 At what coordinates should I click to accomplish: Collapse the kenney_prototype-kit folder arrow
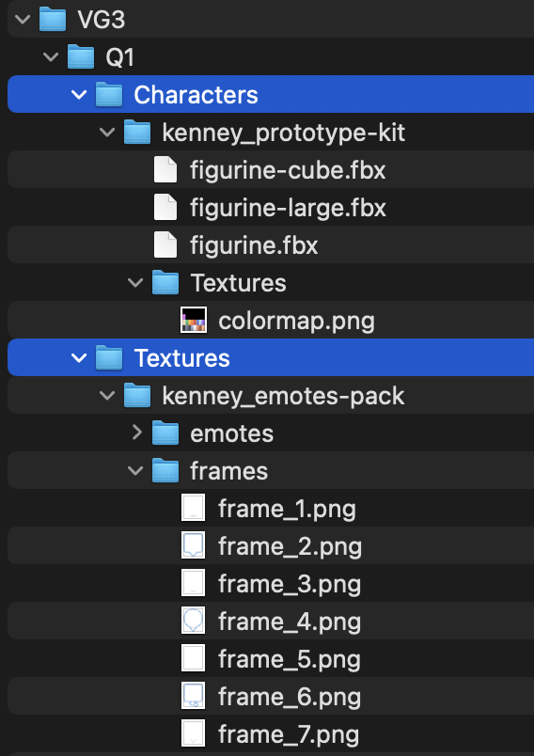pos(107,133)
